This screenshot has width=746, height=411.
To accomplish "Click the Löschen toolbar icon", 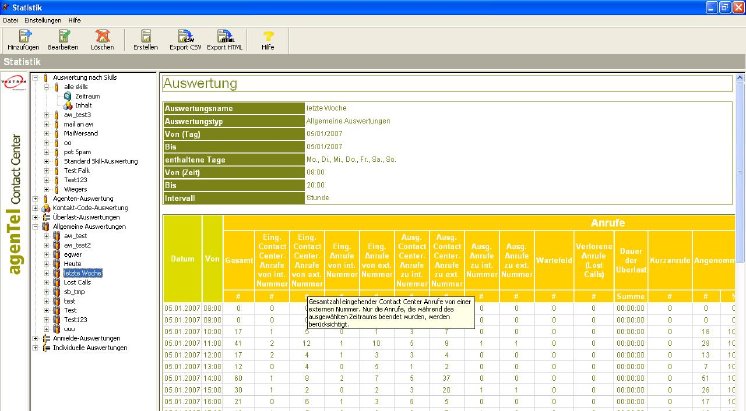I will [x=102, y=36].
